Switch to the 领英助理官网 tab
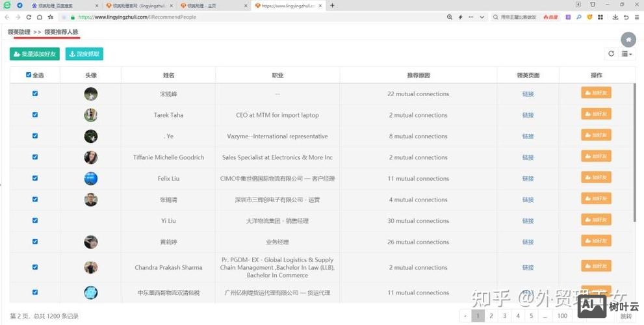Image resolution: width=644 pixels, height=325 pixels. (139, 6)
